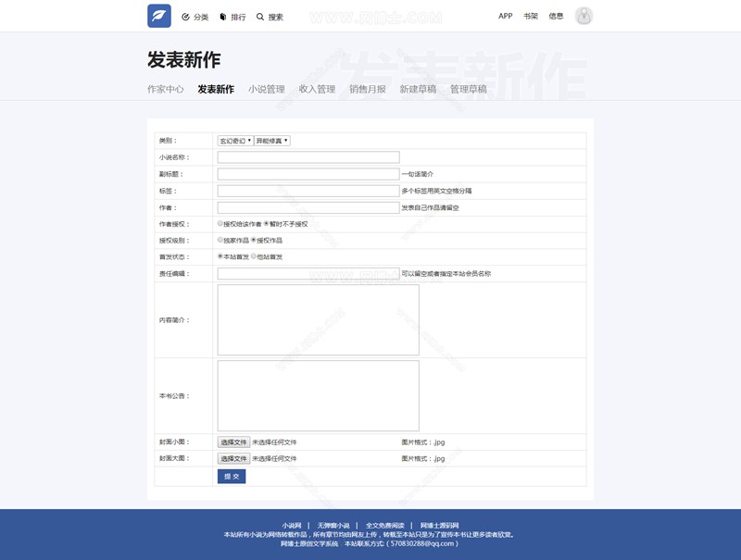Click the 提交 submit button

232,477
